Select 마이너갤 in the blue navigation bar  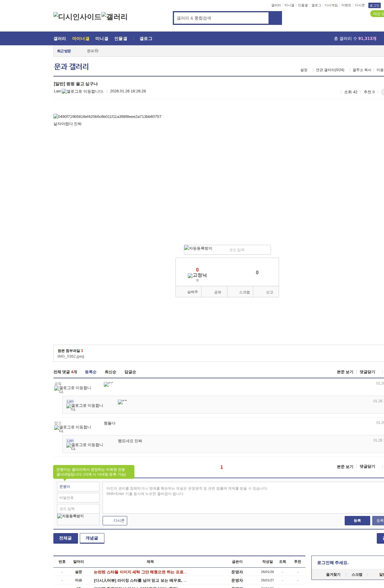[81, 39]
